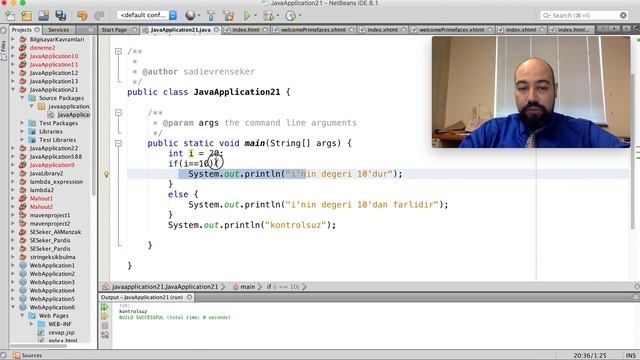The image size is (640, 360).
Task: Click the Sources icon in status bar
Action: [x=17, y=356]
